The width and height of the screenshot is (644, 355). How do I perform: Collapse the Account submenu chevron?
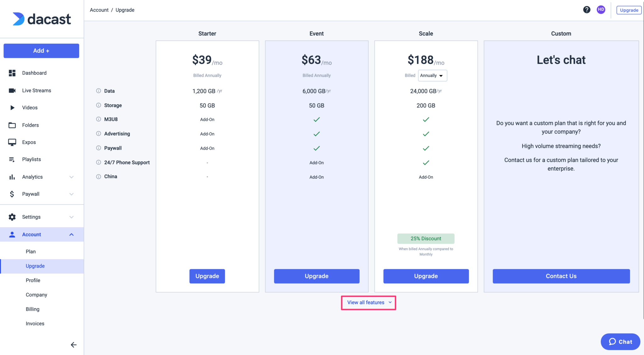click(71, 235)
